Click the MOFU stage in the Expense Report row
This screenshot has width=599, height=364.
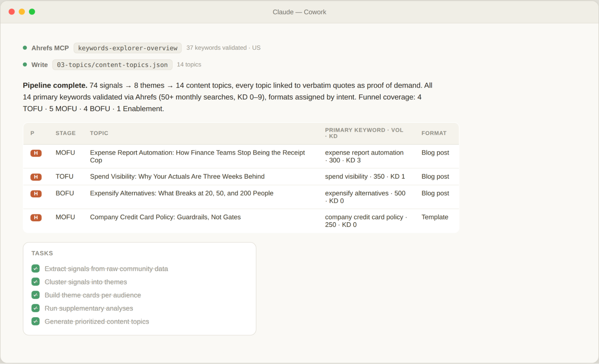[65, 153]
